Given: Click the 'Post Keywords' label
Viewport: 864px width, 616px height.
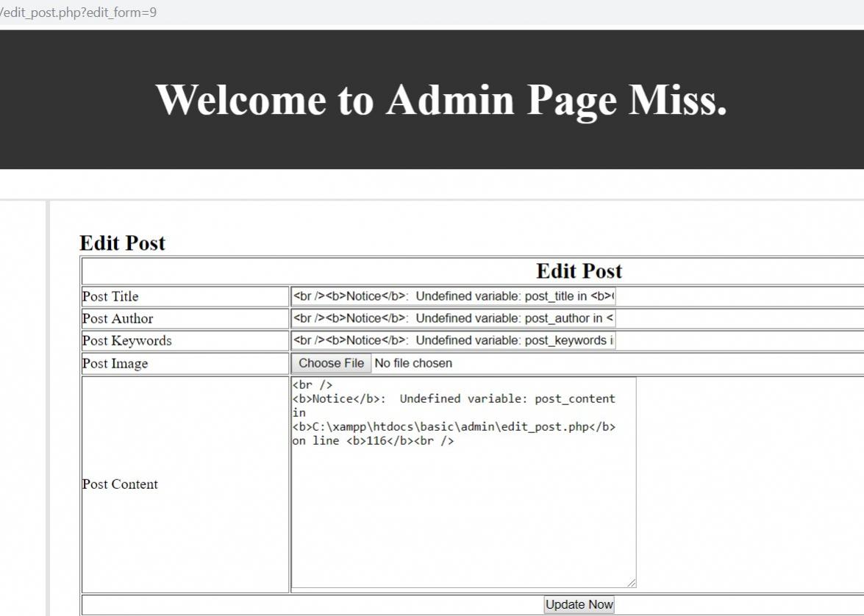Looking at the screenshot, I should (x=126, y=340).
